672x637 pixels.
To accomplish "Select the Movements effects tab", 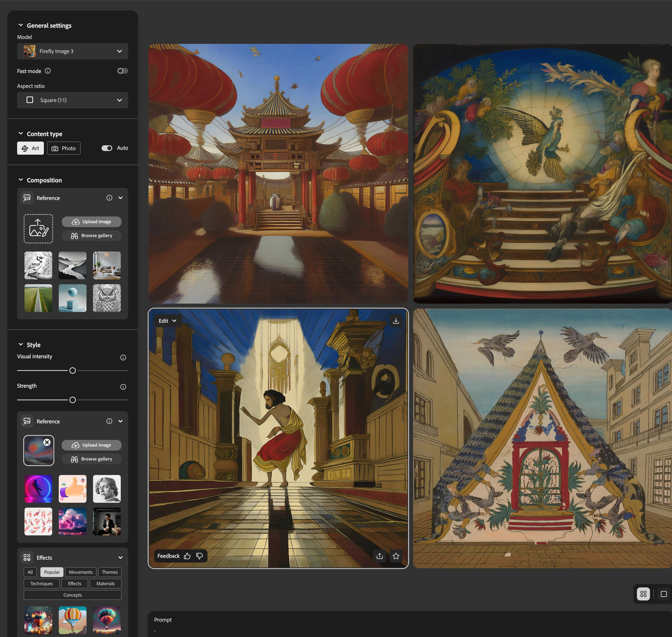I will pos(80,572).
